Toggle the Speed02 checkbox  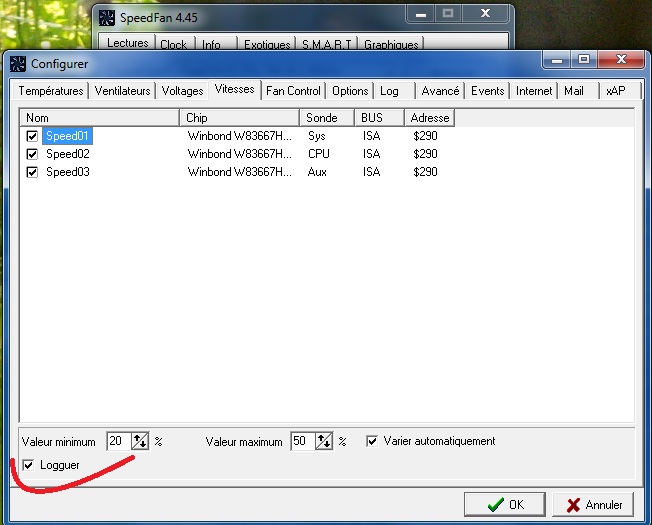click(32, 154)
